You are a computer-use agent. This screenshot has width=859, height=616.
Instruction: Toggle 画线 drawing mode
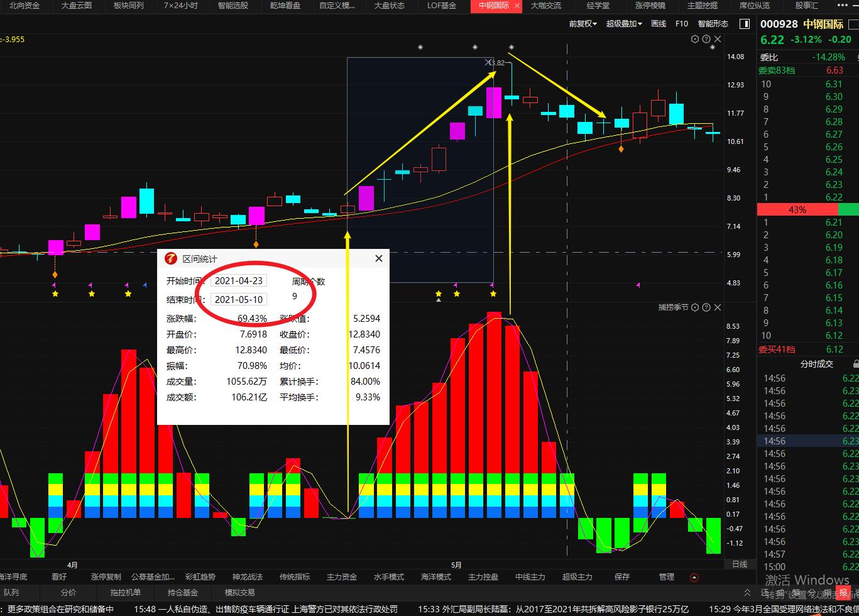[659, 24]
